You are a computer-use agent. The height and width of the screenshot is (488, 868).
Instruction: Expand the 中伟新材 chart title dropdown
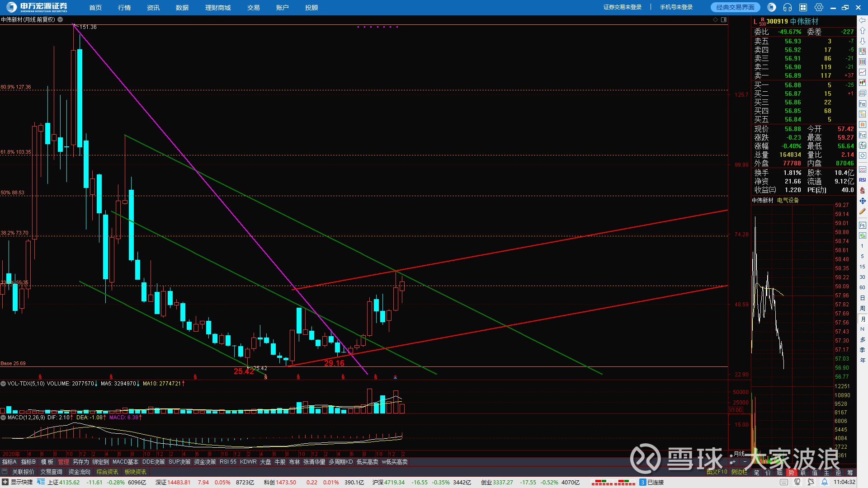[x=60, y=20]
